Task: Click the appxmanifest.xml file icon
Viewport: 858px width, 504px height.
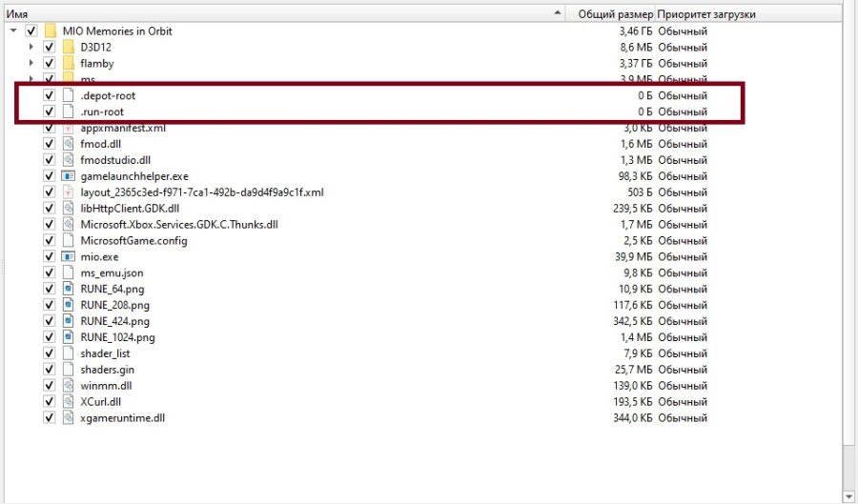Action: pyautogui.click(x=68, y=128)
